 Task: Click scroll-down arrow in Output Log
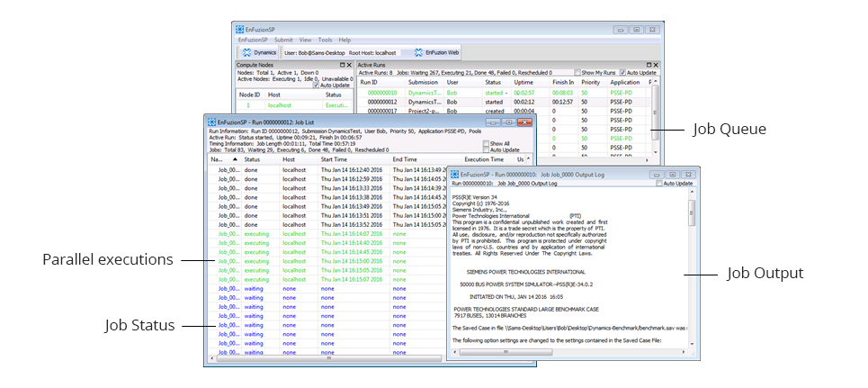click(692, 344)
